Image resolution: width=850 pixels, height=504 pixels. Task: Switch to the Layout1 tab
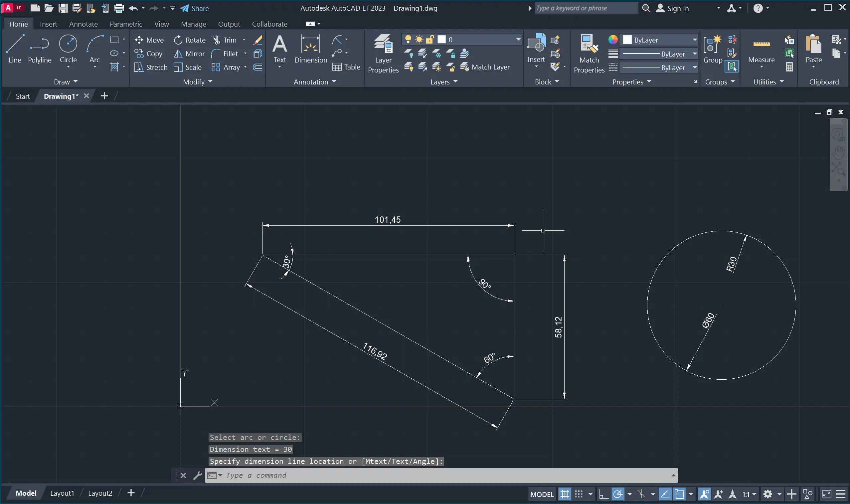coord(62,493)
